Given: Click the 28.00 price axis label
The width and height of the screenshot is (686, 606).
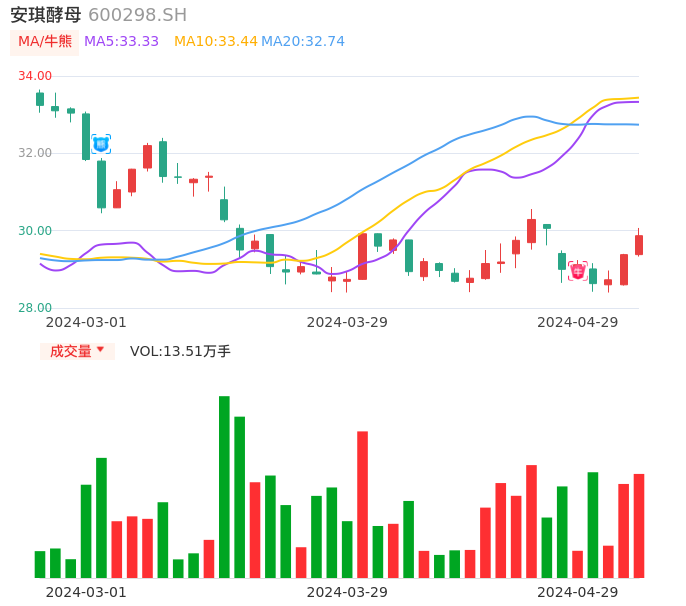Looking at the screenshot, I should pyautogui.click(x=35, y=308).
